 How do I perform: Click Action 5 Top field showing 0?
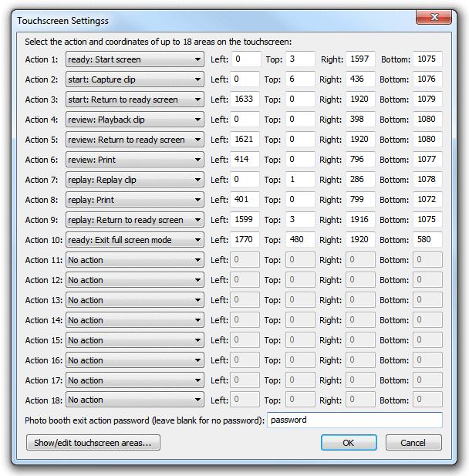300,139
